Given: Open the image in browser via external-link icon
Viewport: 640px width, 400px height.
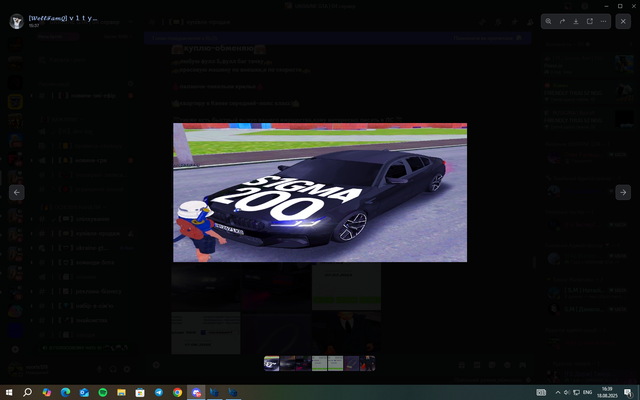Looking at the screenshot, I should tap(590, 21).
